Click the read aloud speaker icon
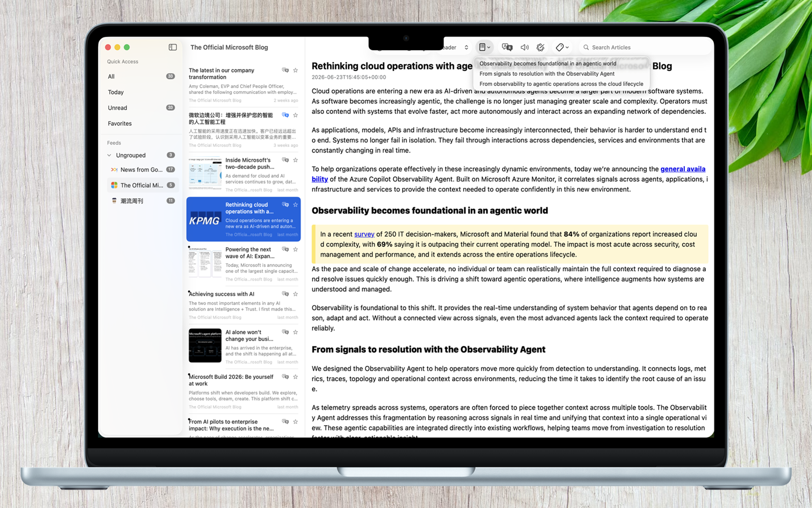The height and width of the screenshot is (508, 812). [x=524, y=47]
